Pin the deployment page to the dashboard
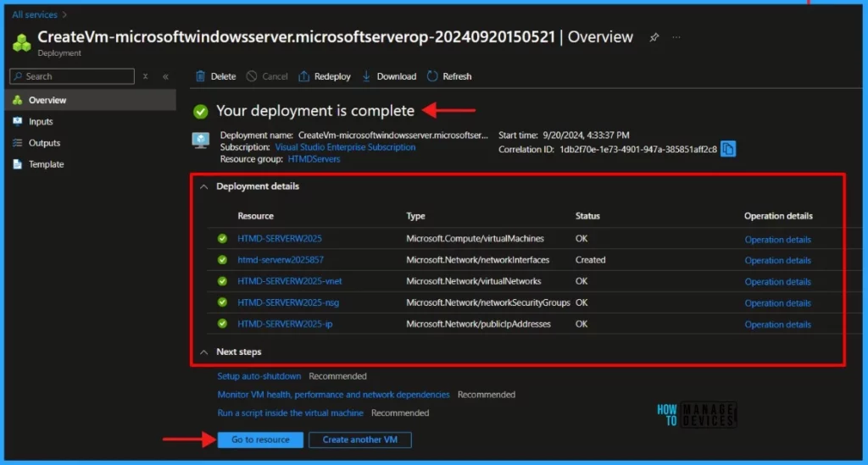The image size is (868, 465). pyautogui.click(x=654, y=37)
